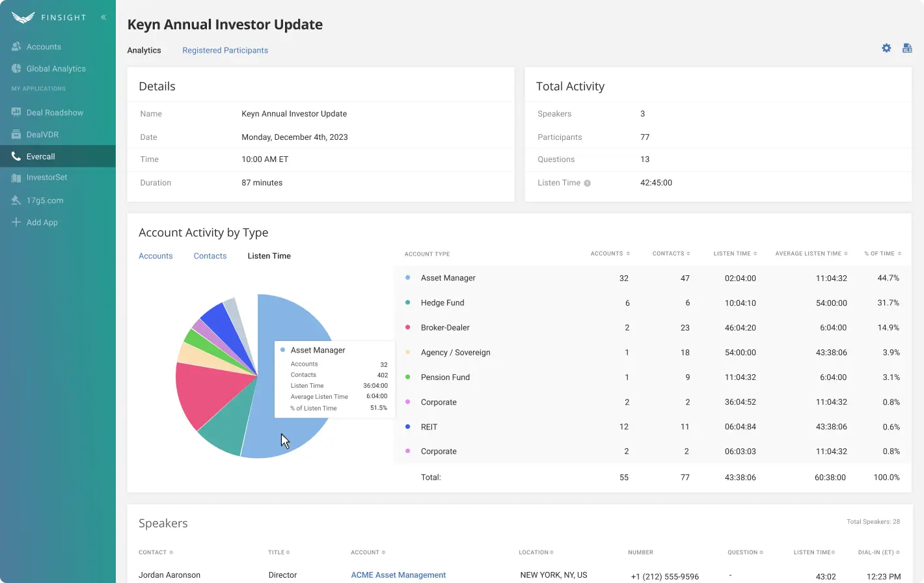Screen dimensions: 924x583
Task: Export data with the XLS file icon
Action: click(x=907, y=48)
